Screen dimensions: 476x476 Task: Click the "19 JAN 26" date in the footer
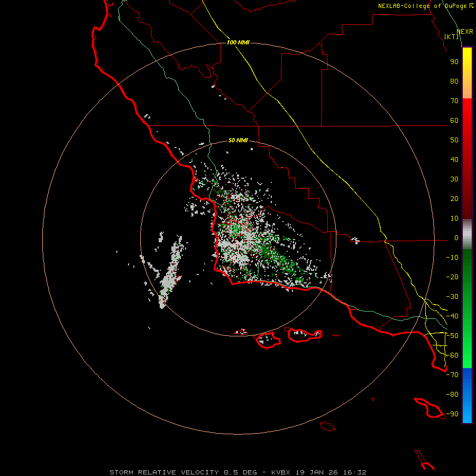pos(317,472)
